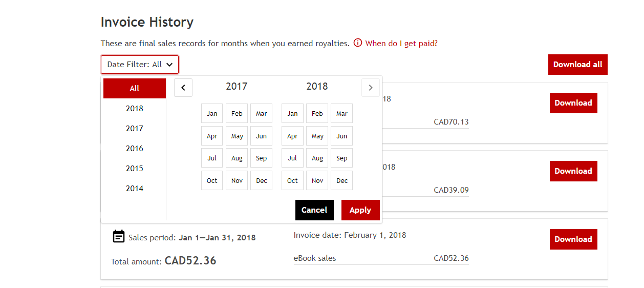This screenshot has width=644, height=288.
Task: Download the CAD70.13 invoice
Action: [x=573, y=103]
